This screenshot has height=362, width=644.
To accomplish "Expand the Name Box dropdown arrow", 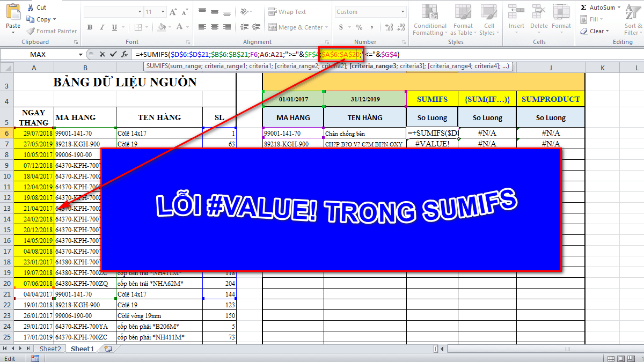I will [x=80, y=54].
